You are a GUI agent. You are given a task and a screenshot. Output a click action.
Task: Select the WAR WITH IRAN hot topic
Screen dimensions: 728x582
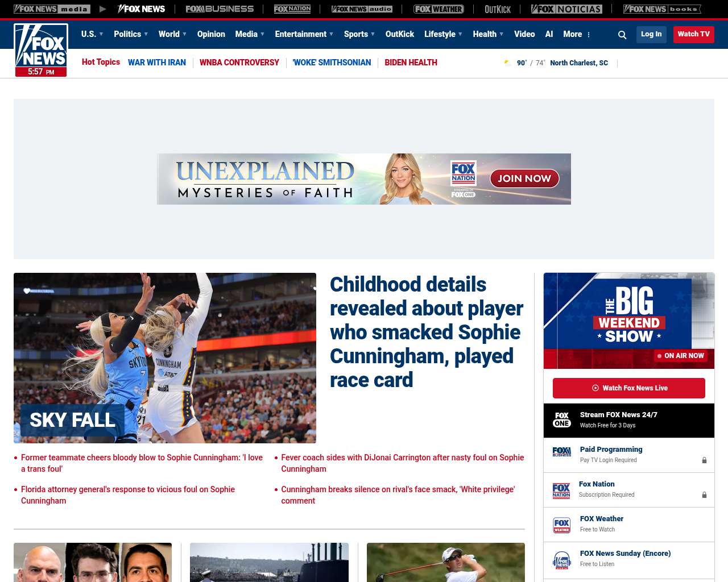tap(157, 63)
